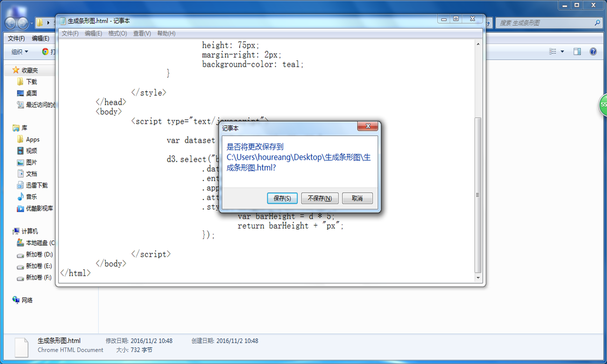Open Thunder Downloads (迅雷下载) library
This screenshot has height=364, width=607.
(37, 185)
